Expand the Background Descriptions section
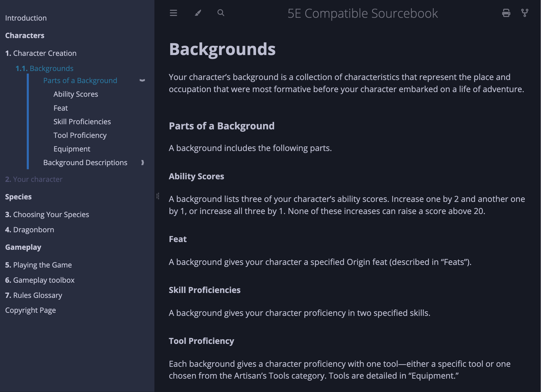 (142, 163)
